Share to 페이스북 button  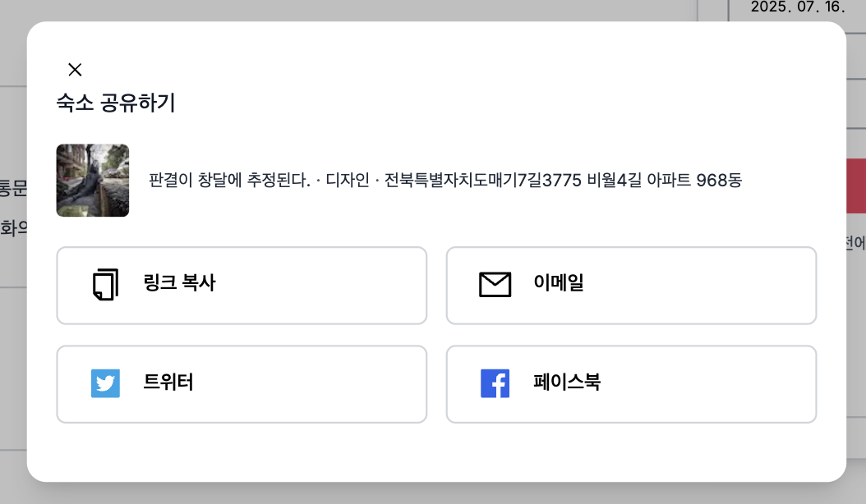point(631,384)
